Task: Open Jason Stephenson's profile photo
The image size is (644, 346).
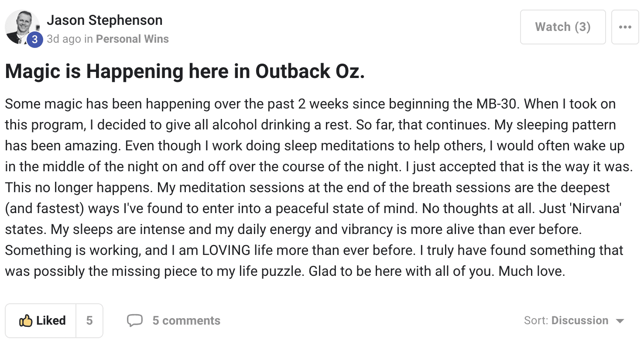Action: [22, 27]
